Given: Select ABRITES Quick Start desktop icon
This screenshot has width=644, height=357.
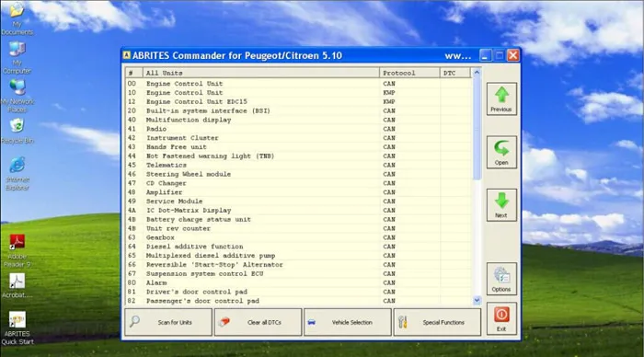Looking at the screenshot, I should click(17, 328).
